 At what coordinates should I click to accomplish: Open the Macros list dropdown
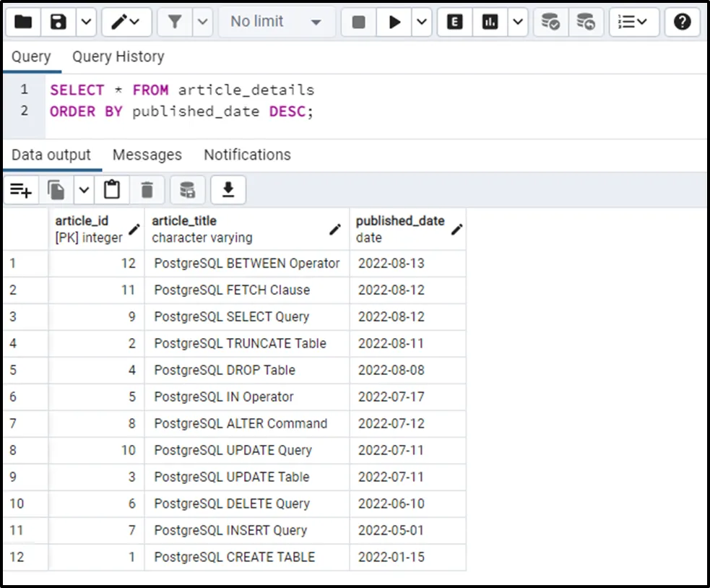[632, 22]
